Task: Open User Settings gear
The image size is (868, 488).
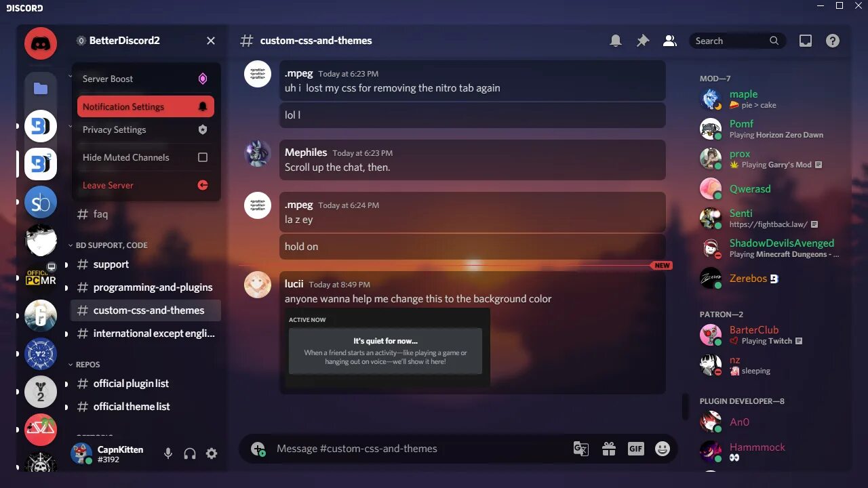Action: (212, 453)
